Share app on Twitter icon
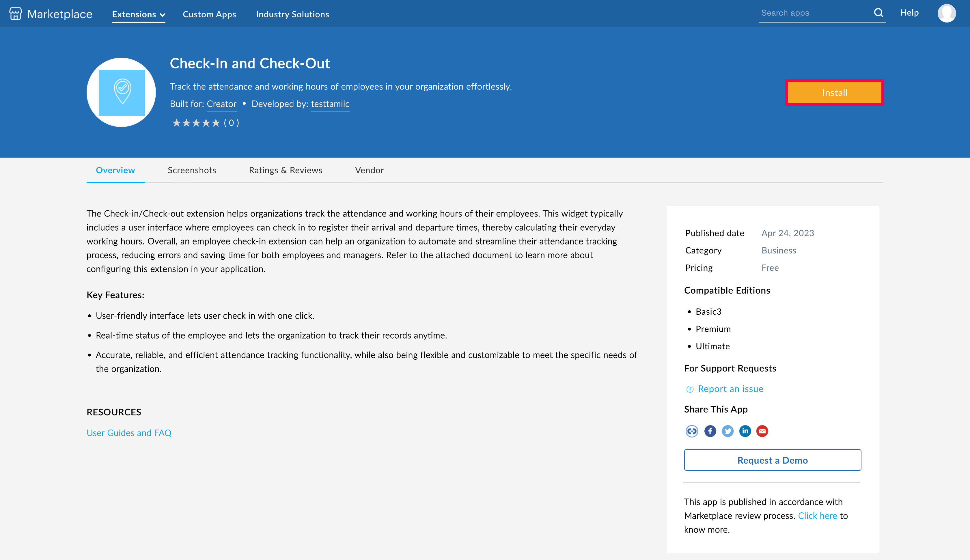 727,431
